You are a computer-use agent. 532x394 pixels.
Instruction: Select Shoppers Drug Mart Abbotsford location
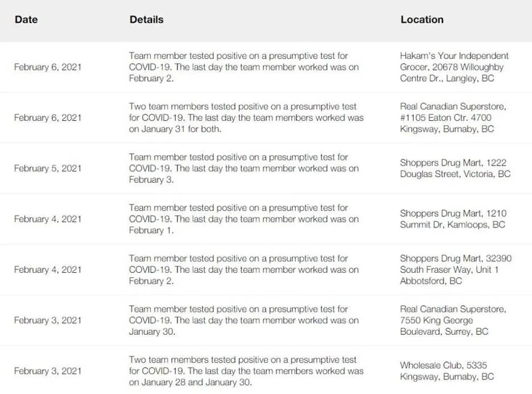pyautogui.click(x=456, y=269)
